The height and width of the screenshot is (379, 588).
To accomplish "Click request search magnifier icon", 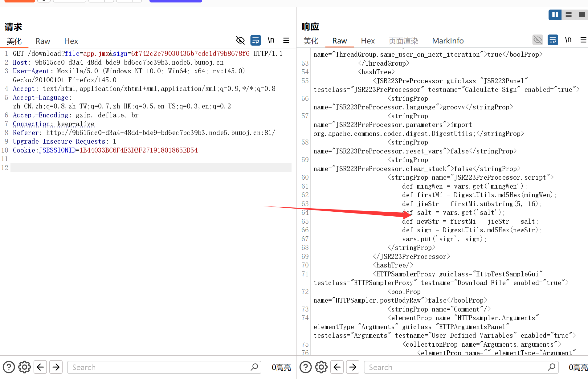I will pos(255,367).
